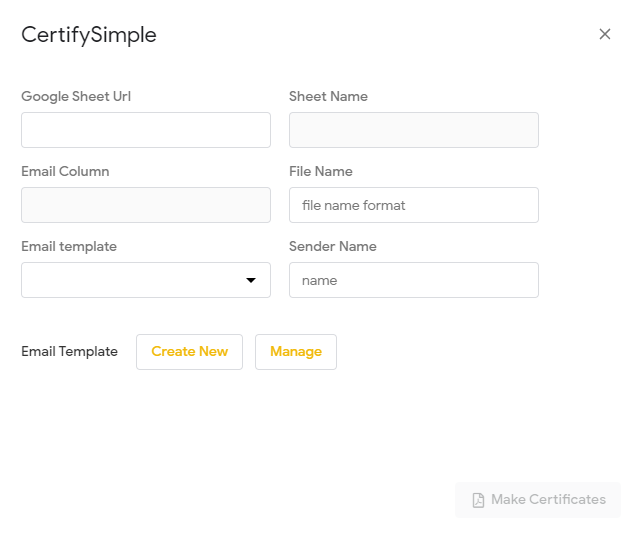The width and height of the screenshot is (641, 543).
Task: Click the Sender Name label
Action: click(332, 247)
